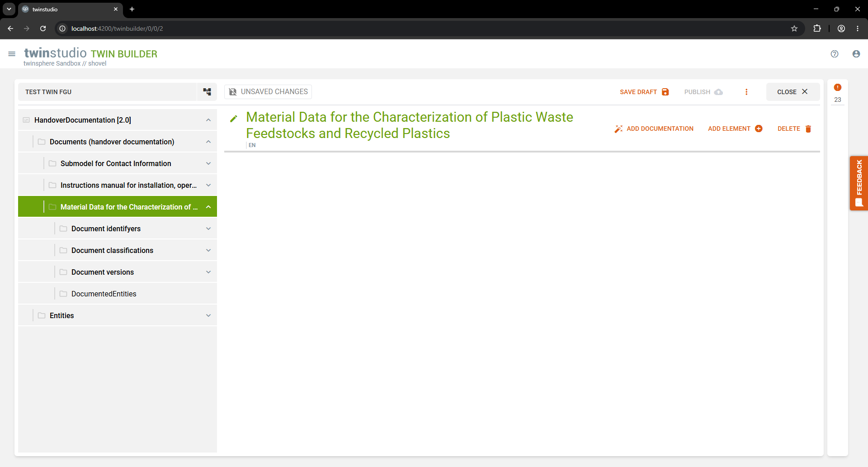Open the tab search dropdown arrow
The height and width of the screenshot is (467, 868).
click(x=9, y=9)
